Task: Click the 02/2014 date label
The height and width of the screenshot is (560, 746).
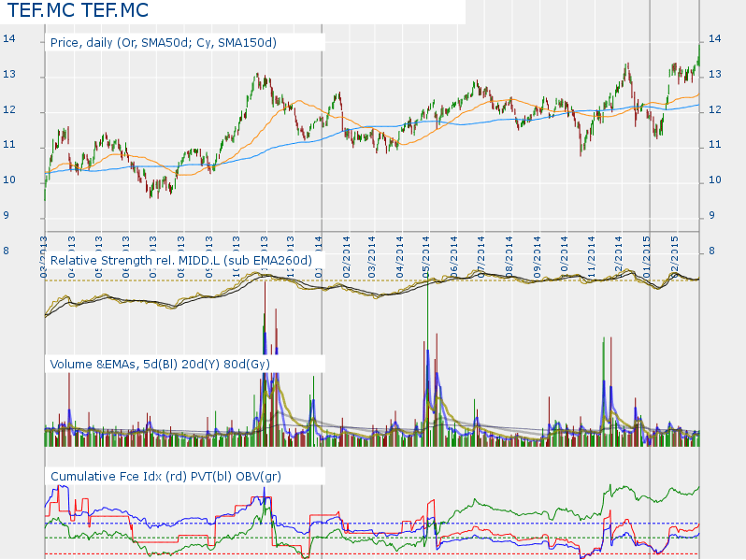Action: tap(346, 257)
